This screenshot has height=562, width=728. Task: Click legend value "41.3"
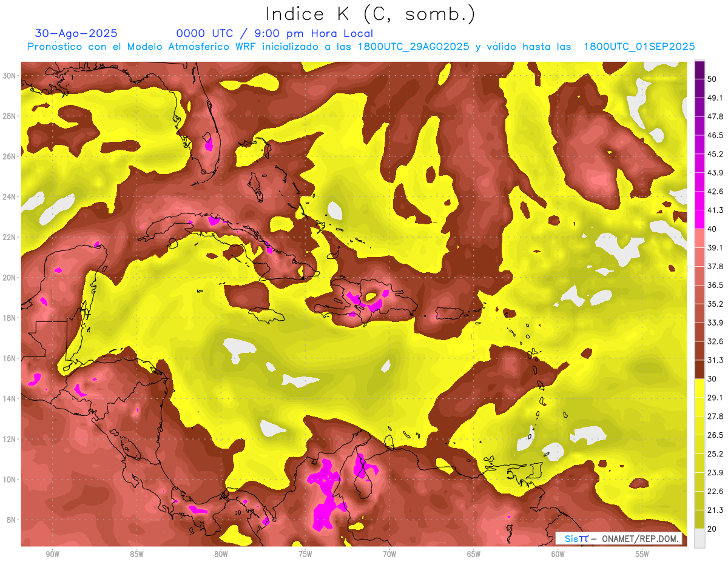tap(715, 210)
